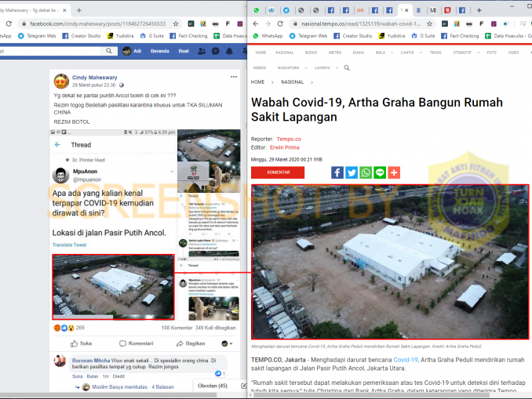Expand the BOLA menu chevron
This screenshot has width=532, height=399.
(x=392, y=53)
